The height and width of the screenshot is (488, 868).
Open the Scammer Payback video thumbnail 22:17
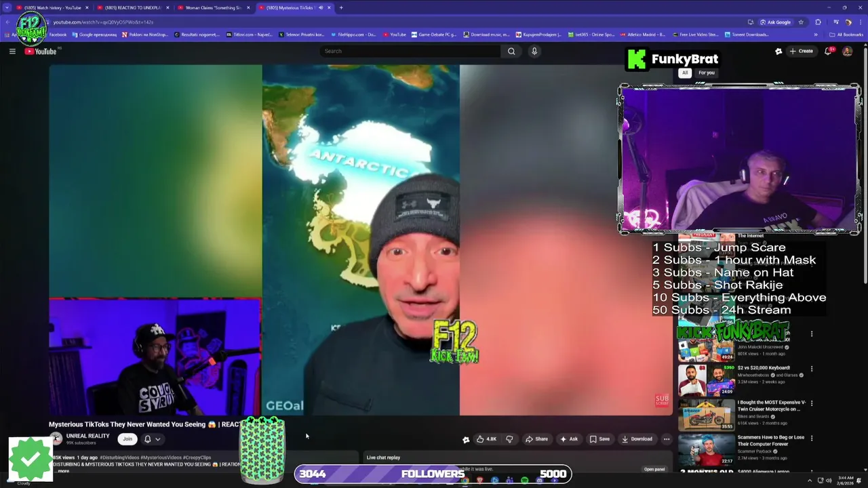707,449
